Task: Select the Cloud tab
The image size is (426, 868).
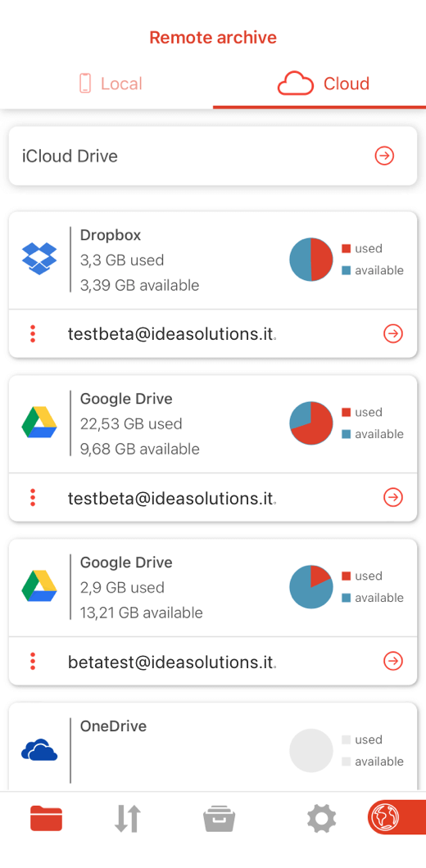Action: [x=324, y=84]
